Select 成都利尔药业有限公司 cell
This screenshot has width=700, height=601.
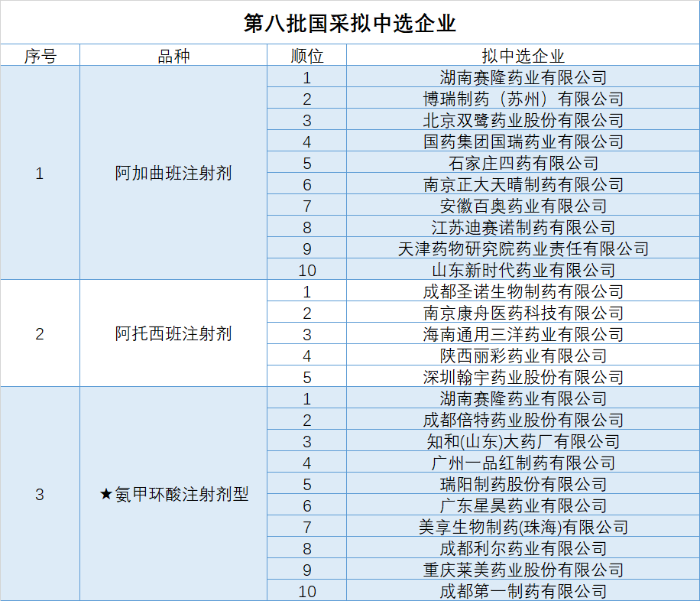click(523, 548)
